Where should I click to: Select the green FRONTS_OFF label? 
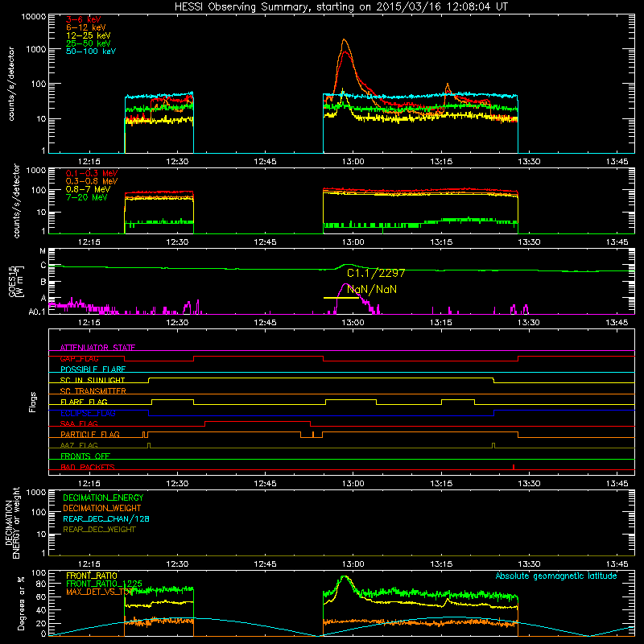point(85,456)
